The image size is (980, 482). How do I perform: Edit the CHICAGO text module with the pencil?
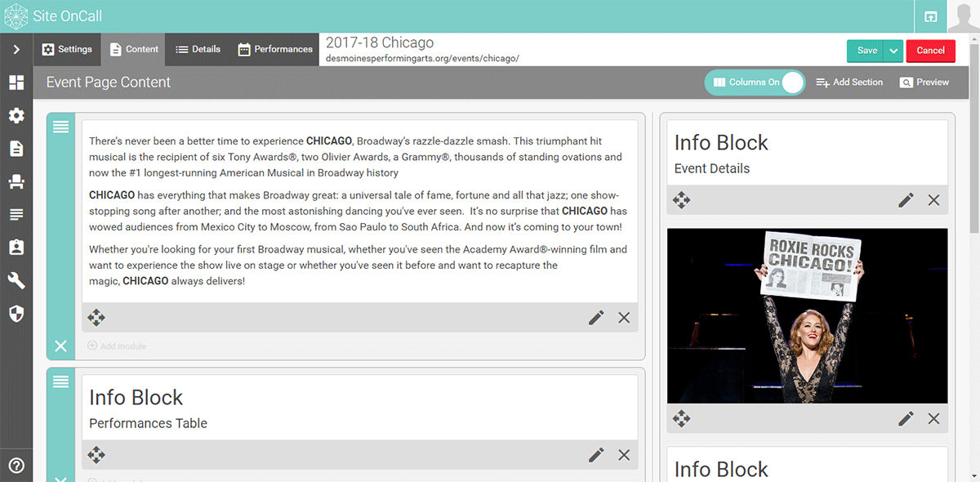(x=596, y=318)
